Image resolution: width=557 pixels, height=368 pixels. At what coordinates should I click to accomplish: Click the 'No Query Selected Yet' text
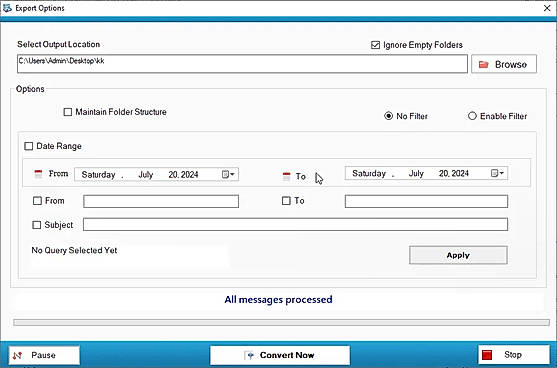[74, 250]
